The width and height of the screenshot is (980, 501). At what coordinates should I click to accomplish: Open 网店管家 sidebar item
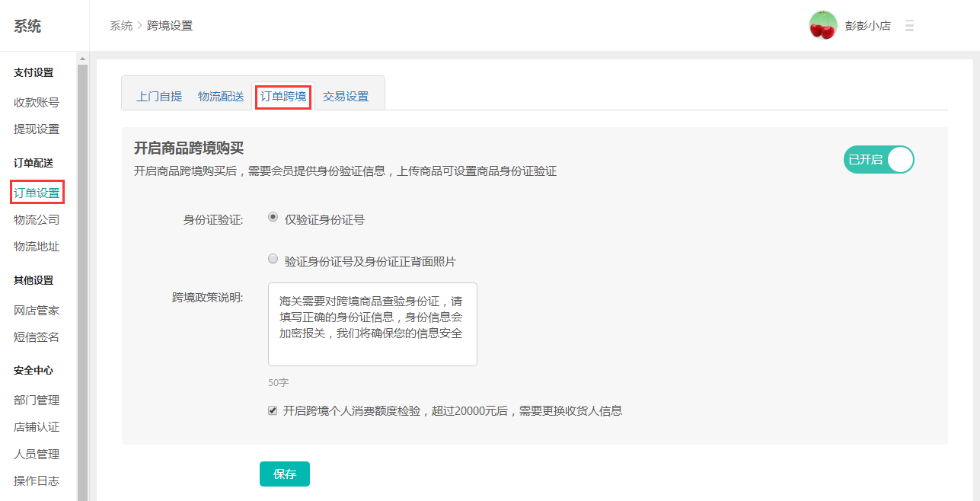pos(37,311)
